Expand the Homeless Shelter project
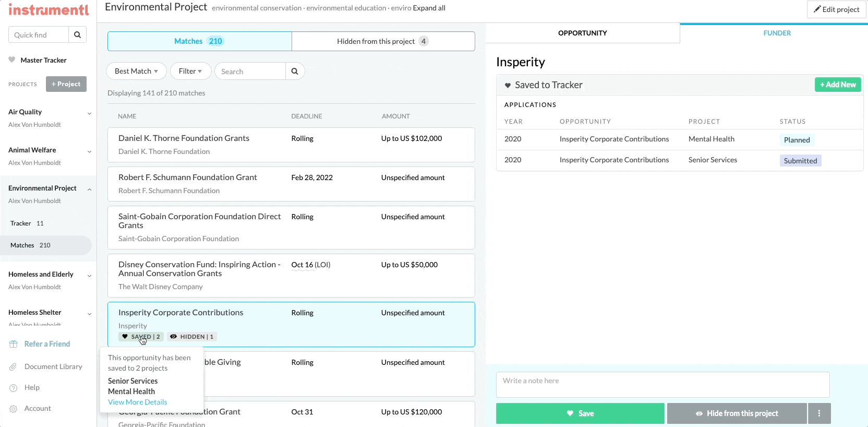 (89, 314)
